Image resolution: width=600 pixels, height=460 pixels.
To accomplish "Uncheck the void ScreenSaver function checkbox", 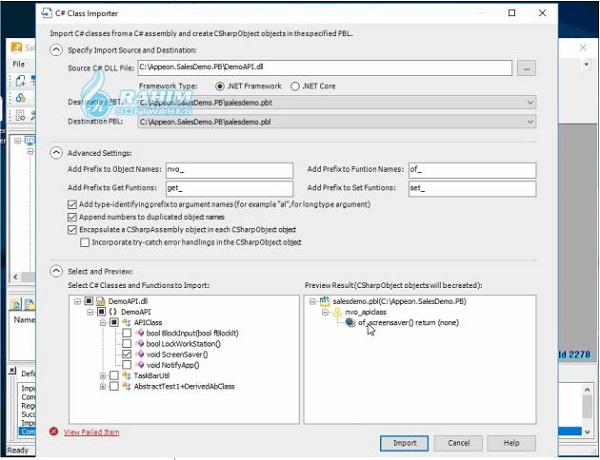I will coord(127,354).
